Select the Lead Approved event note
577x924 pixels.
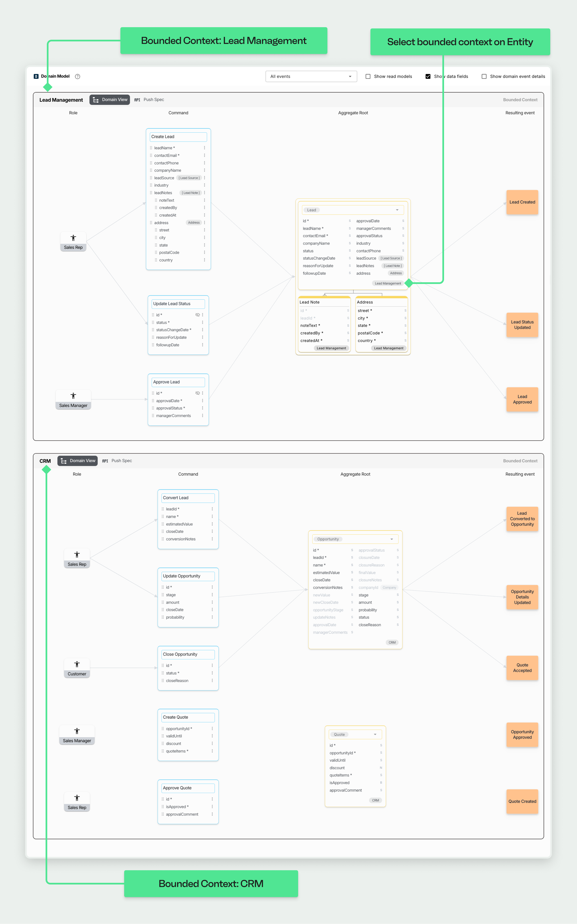click(522, 399)
